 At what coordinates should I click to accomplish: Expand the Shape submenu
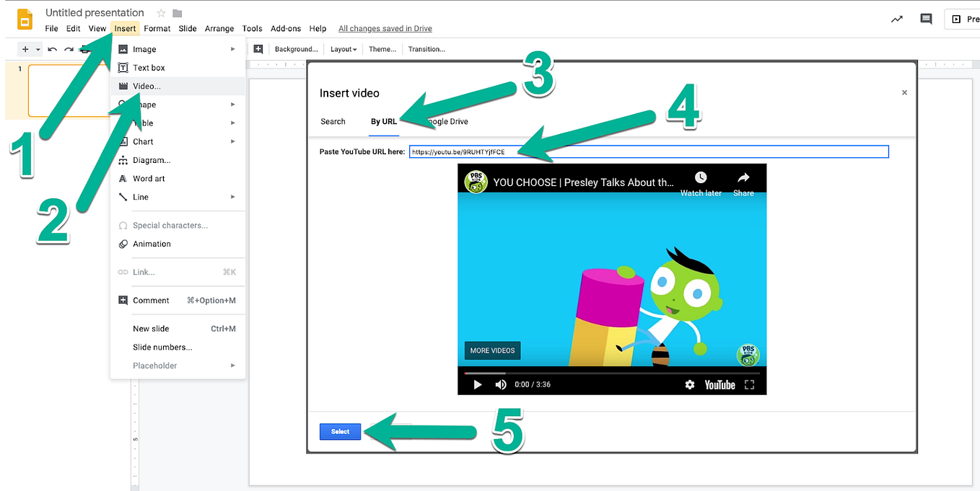pos(232,104)
